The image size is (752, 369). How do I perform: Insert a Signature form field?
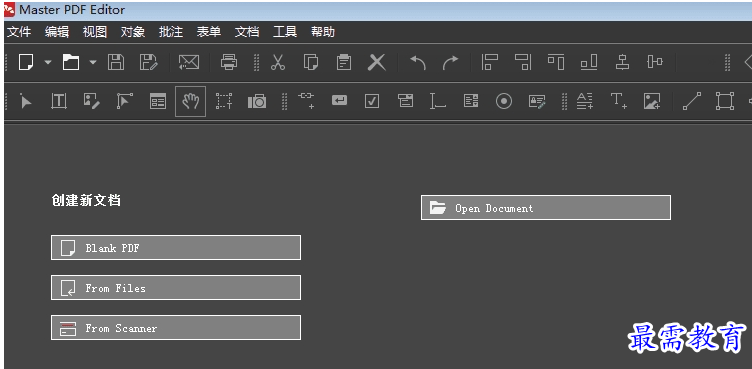537,101
